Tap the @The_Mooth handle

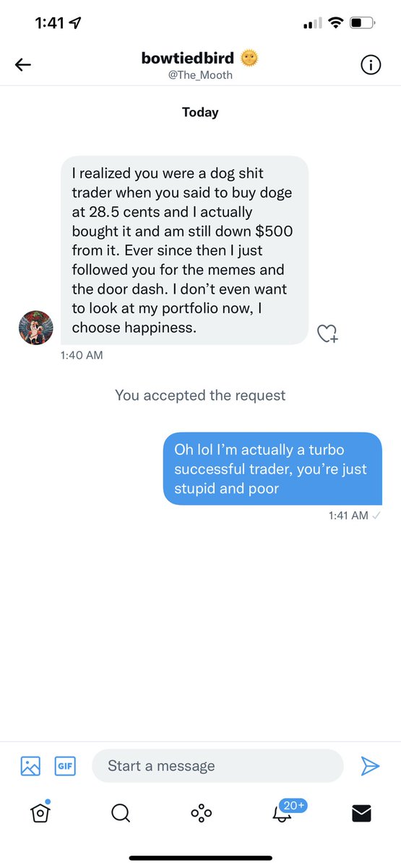200,75
